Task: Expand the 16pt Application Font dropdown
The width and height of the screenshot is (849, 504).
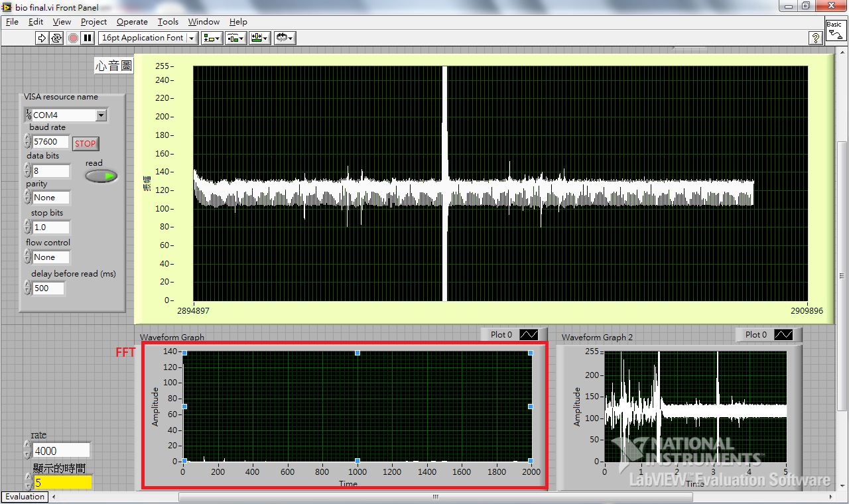Action: click(192, 38)
